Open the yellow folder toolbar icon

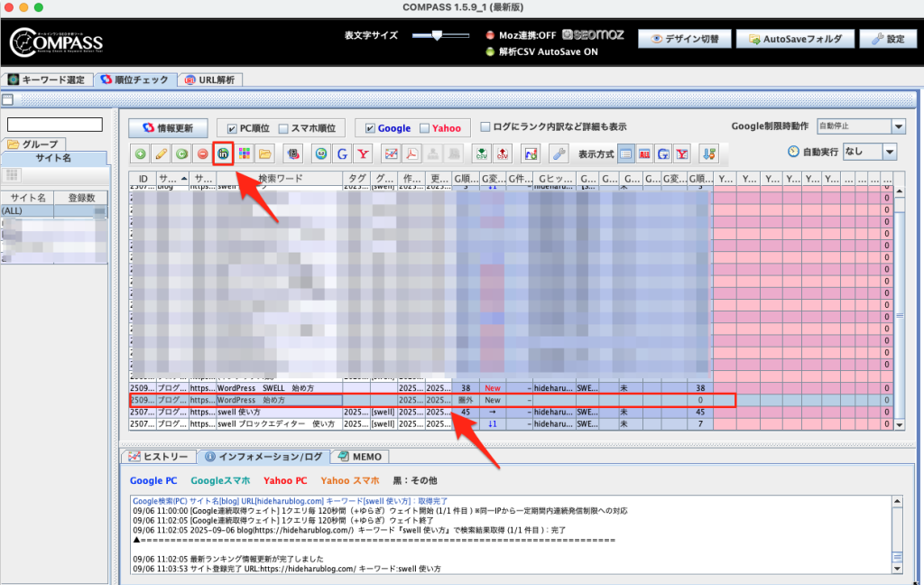(x=265, y=153)
